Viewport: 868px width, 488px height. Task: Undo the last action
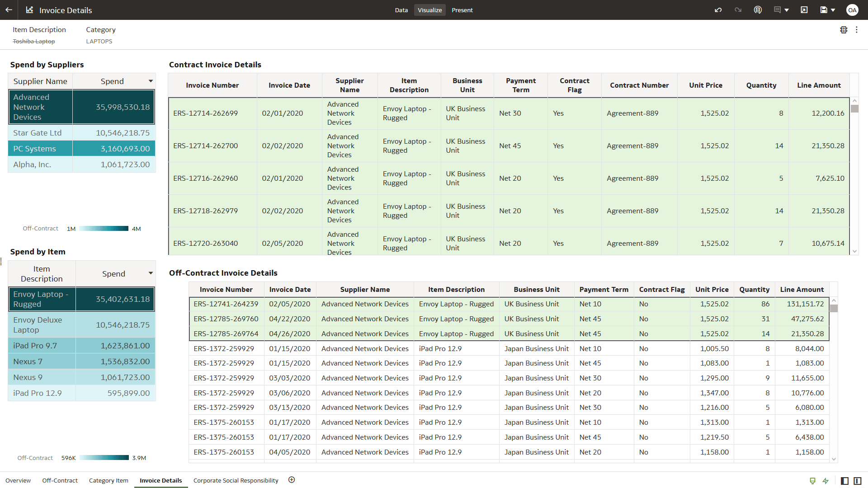718,9
